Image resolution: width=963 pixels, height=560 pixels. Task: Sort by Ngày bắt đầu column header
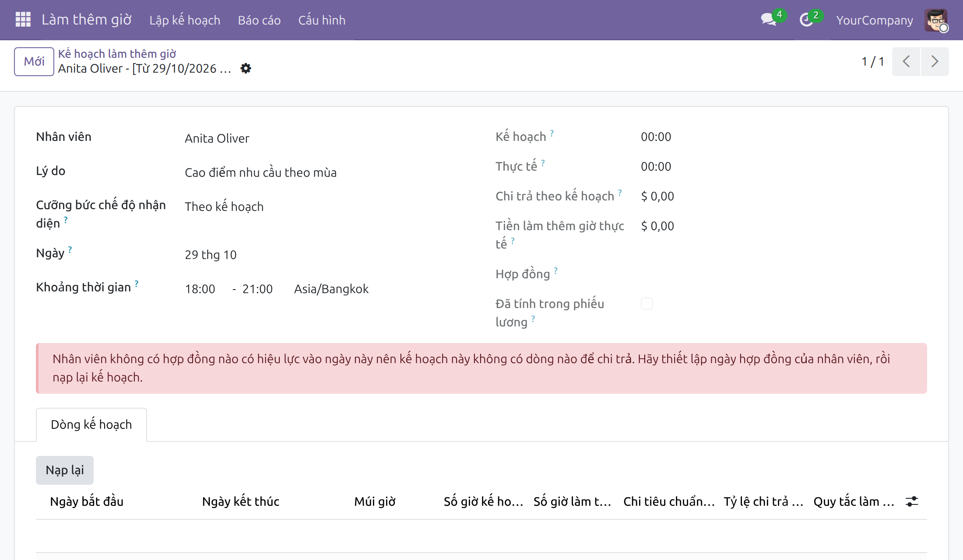(x=87, y=501)
